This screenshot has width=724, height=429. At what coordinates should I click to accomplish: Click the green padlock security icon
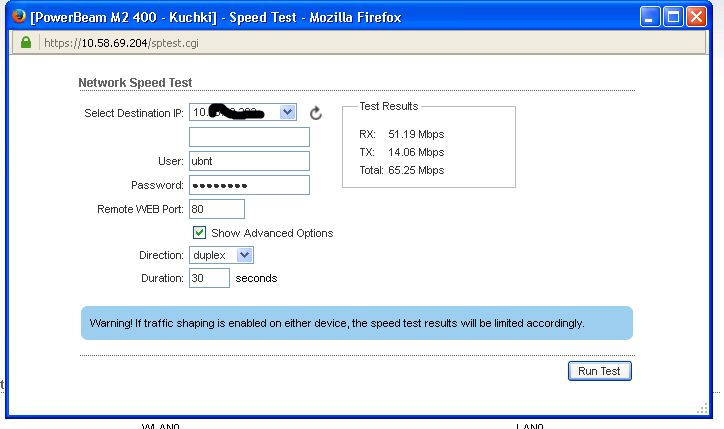point(26,42)
